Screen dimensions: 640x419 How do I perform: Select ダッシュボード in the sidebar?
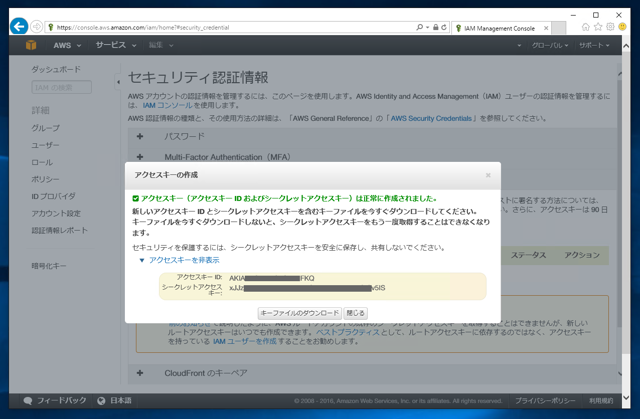click(x=56, y=69)
